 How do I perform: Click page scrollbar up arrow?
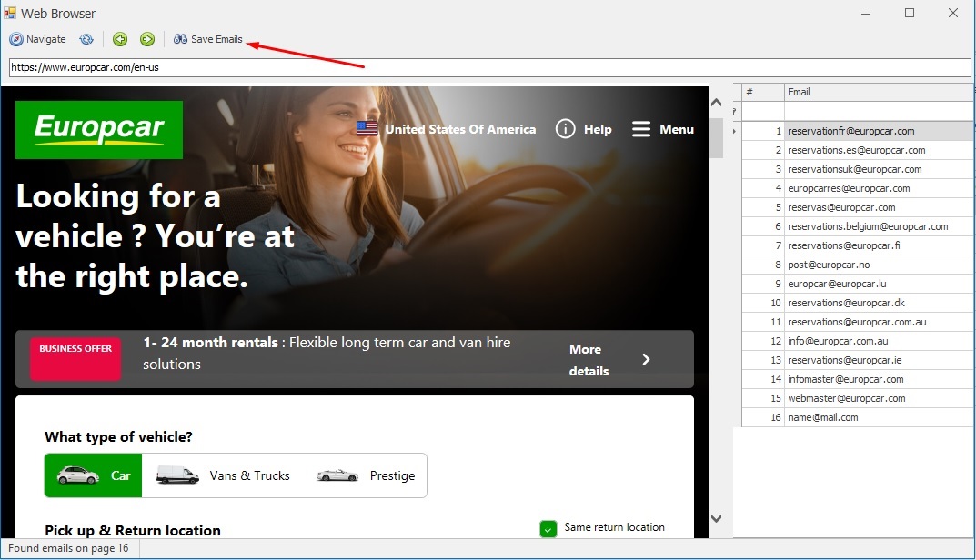tap(717, 103)
